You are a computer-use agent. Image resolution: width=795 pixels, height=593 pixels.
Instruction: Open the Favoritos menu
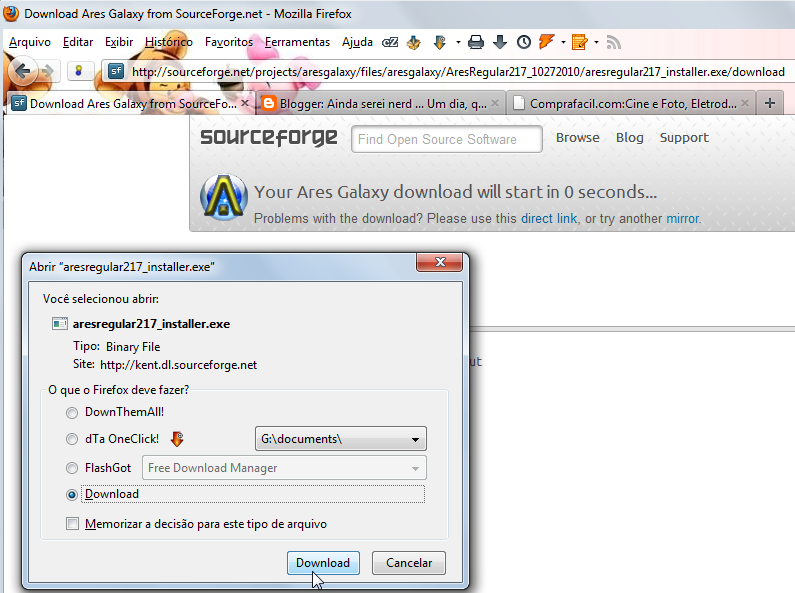(229, 42)
